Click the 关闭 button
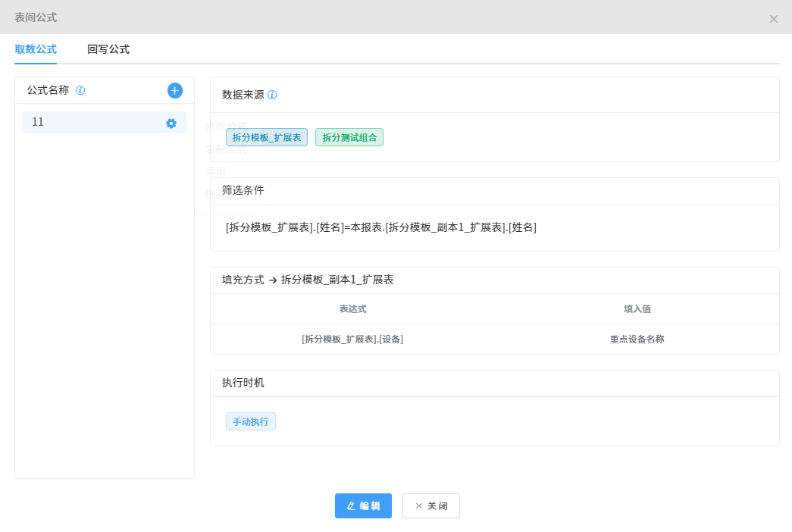Image resolution: width=792 pixels, height=532 pixels. click(430, 505)
